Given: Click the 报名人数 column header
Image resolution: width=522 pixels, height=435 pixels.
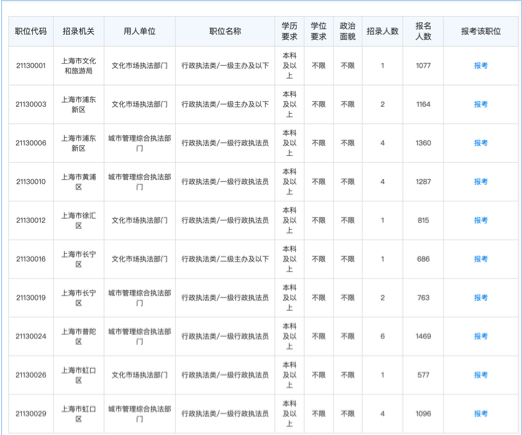Looking at the screenshot, I should tap(423, 31).
